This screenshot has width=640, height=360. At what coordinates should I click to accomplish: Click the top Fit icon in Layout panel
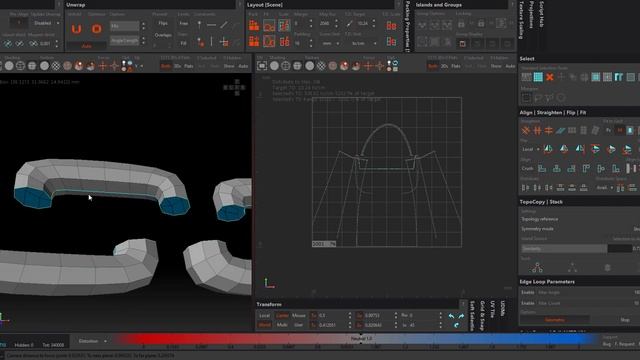coord(269,26)
